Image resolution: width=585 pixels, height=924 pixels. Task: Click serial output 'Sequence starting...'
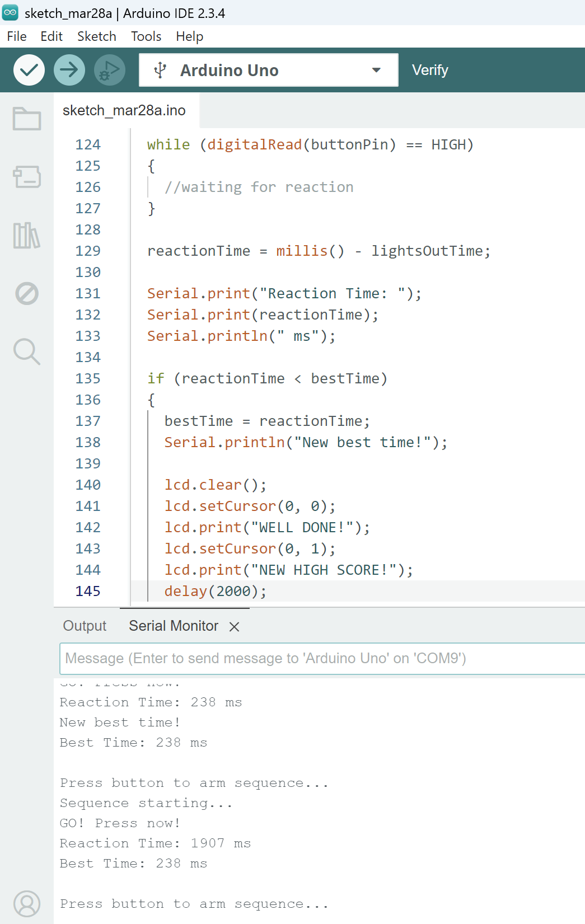[146, 803]
